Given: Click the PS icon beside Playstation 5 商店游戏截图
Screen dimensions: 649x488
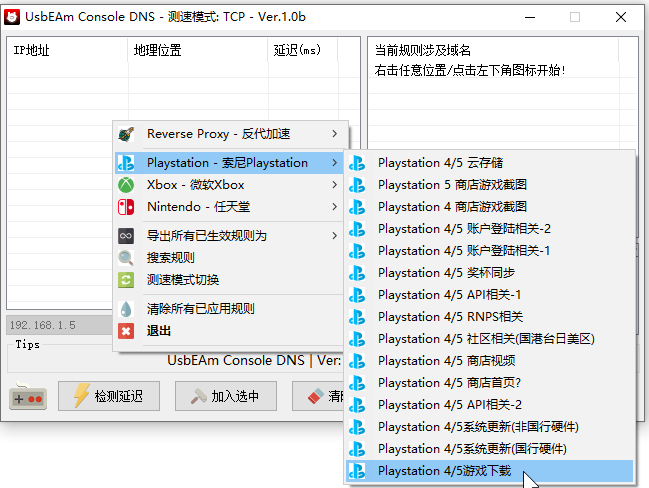Looking at the screenshot, I should click(357, 185).
